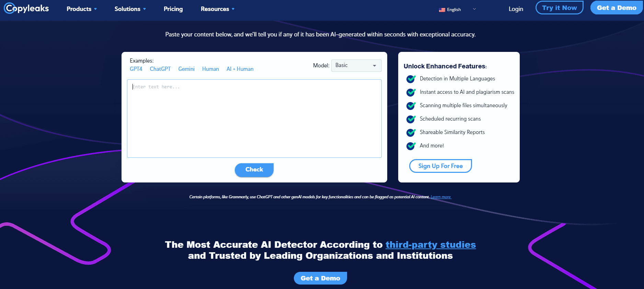Open the Resources menu
This screenshot has width=644, height=289.
pos(217,9)
